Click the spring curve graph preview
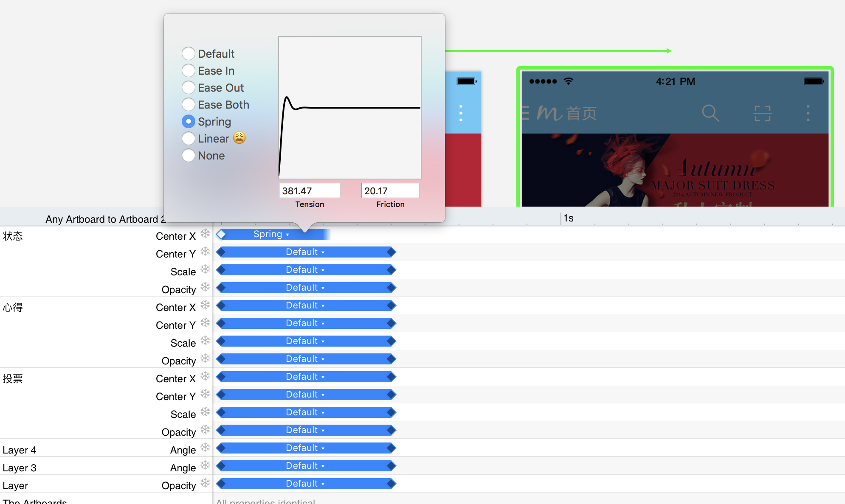This screenshot has width=845, height=504. [x=349, y=108]
